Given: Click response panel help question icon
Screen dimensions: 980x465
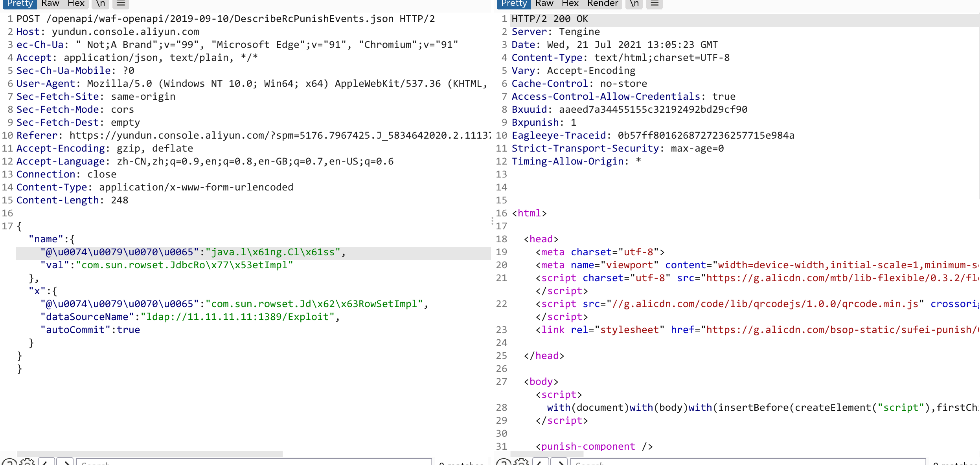Looking at the screenshot, I should tap(504, 462).
